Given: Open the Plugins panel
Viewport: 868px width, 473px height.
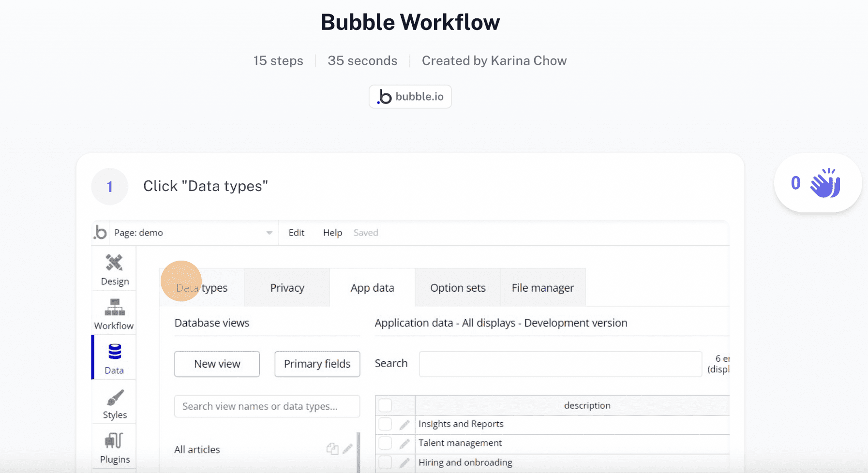Looking at the screenshot, I should [x=114, y=446].
